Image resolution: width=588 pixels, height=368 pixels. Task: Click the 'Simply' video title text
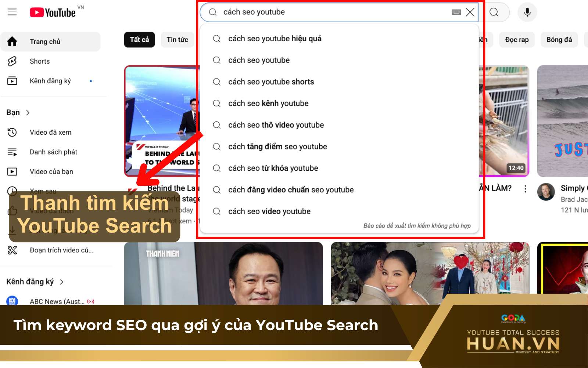click(573, 188)
